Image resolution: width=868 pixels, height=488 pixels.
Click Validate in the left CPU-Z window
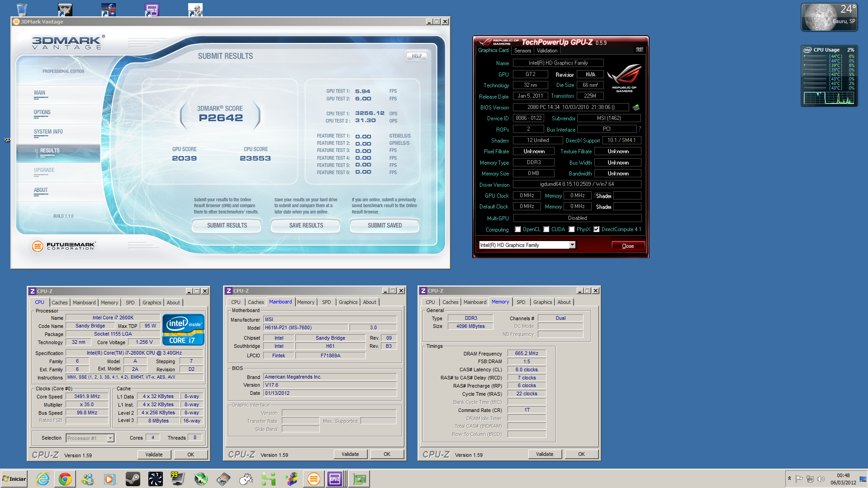click(x=154, y=455)
